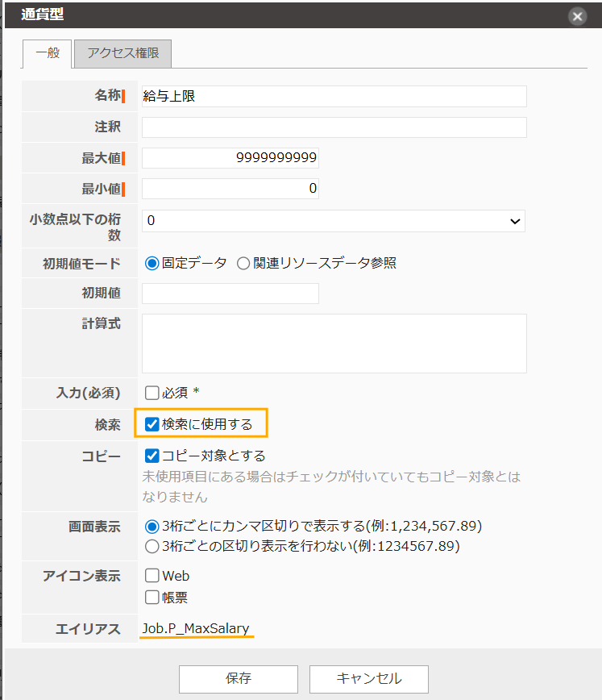
Task: Uncheck 検索に使用する checkbox
Action: click(x=152, y=424)
